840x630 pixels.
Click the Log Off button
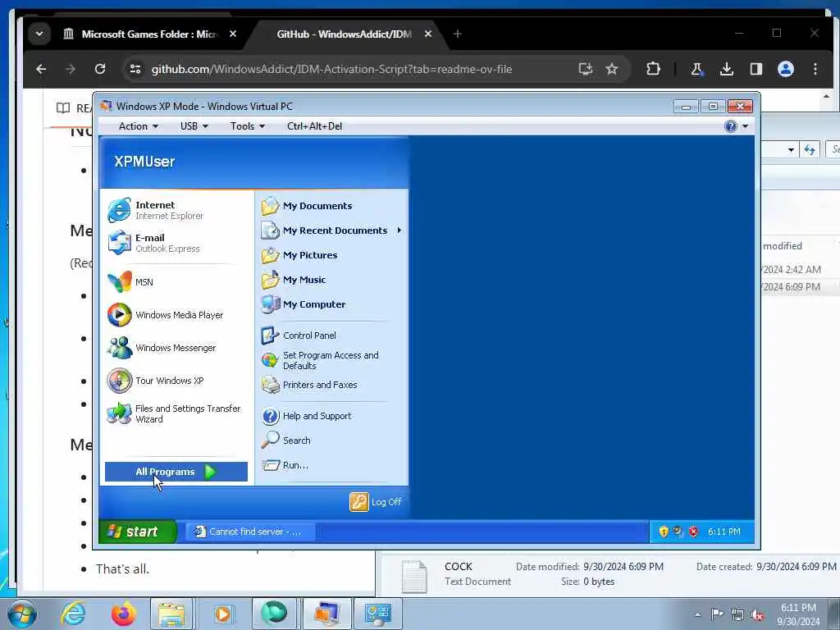376,502
